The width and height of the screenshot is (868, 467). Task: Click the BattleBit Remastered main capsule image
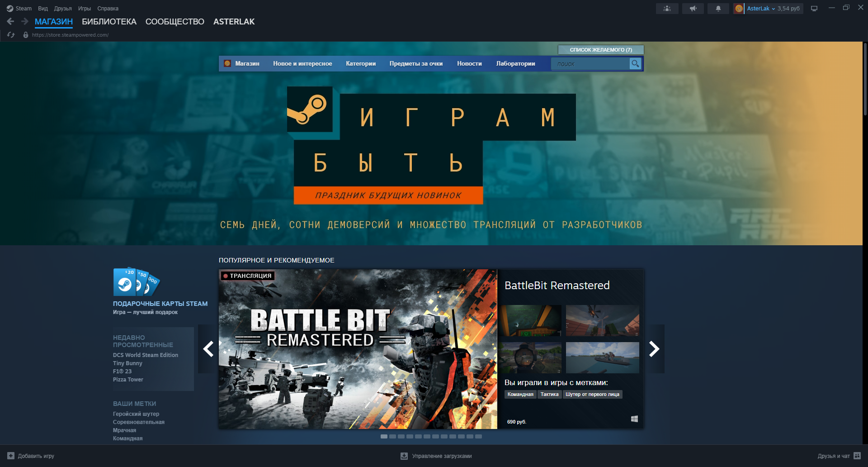click(x=358, y=349)
